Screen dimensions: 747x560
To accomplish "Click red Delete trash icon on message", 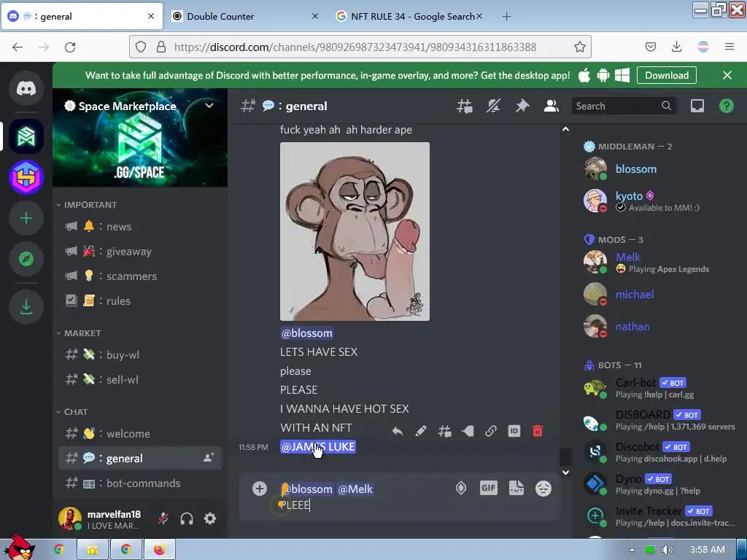I will [x=538, y=432].
